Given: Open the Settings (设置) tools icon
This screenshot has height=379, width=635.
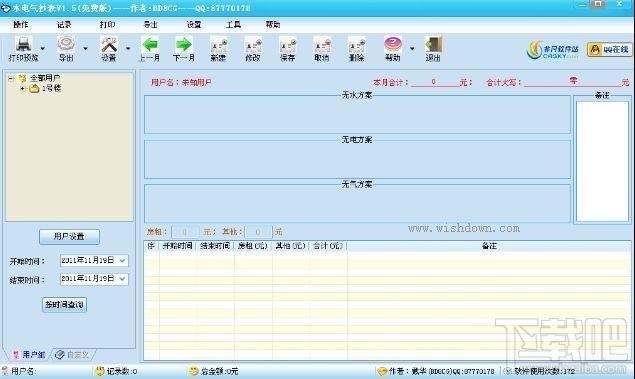Looking at the screenshot, I should tap(109, 49).
